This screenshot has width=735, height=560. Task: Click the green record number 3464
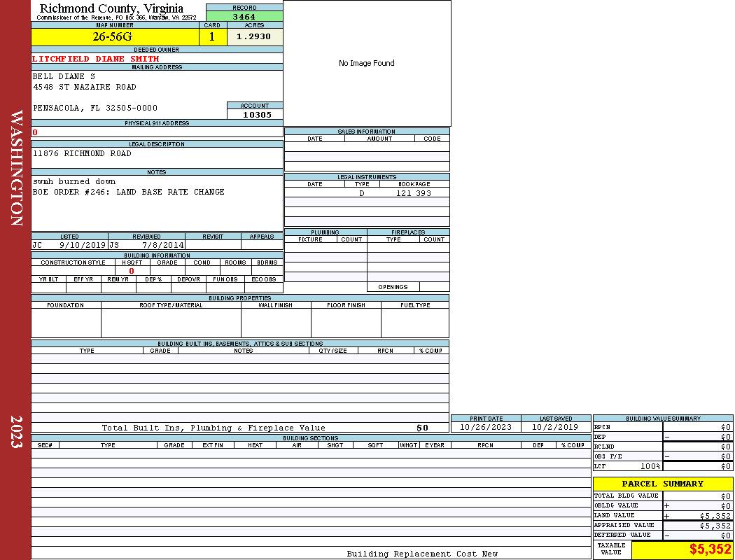point(244,16)
